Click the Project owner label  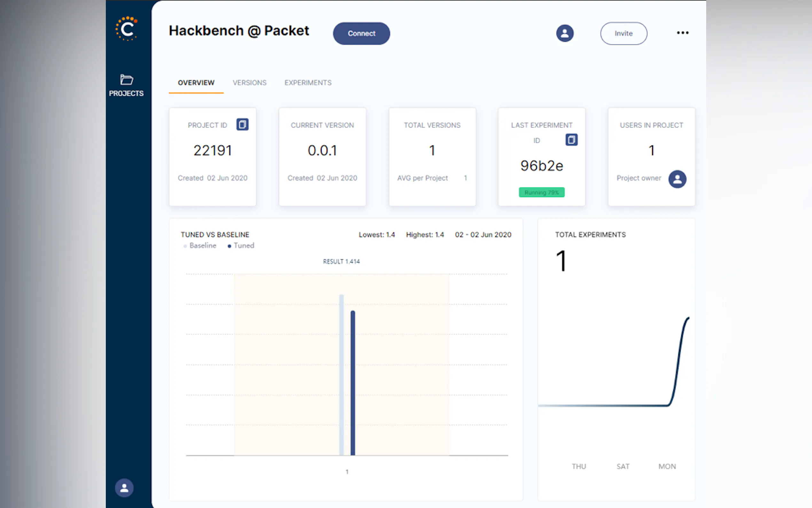coord(638,178)
